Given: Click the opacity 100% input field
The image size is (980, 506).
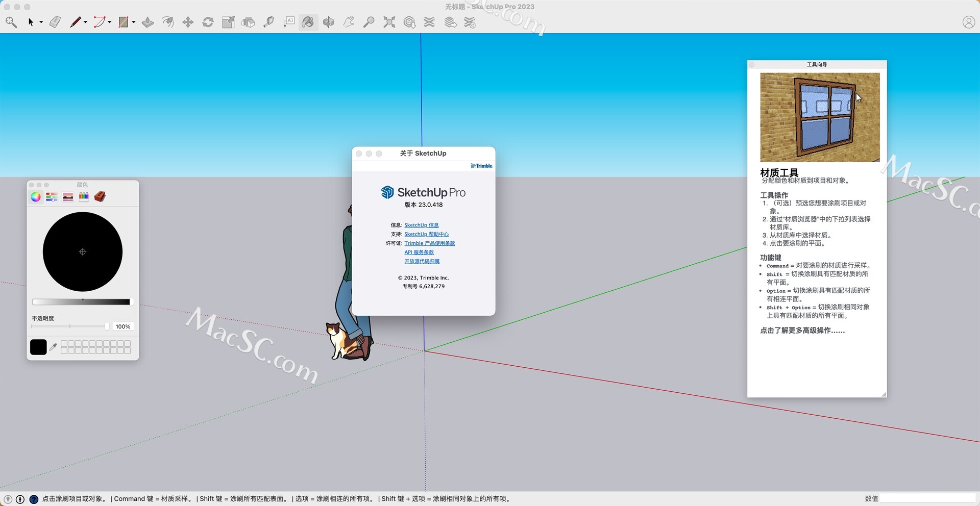Looking at the screenshot, I should pos(122,326).
